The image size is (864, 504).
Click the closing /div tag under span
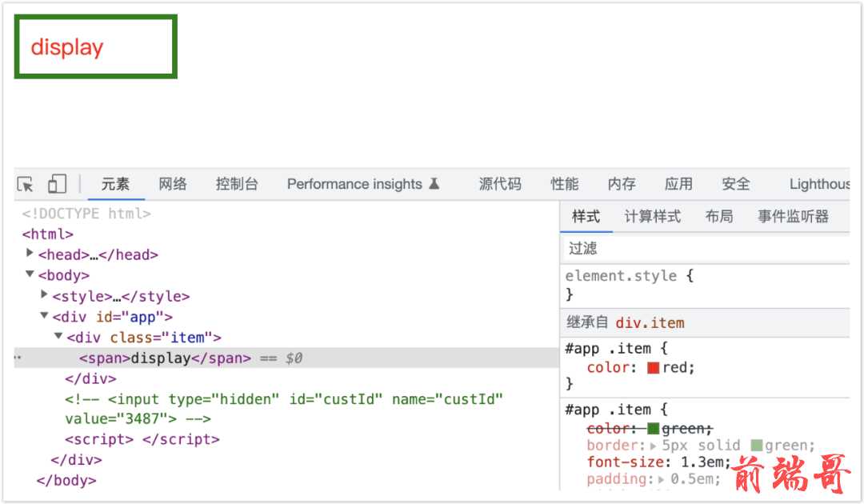tap(90, 379)
